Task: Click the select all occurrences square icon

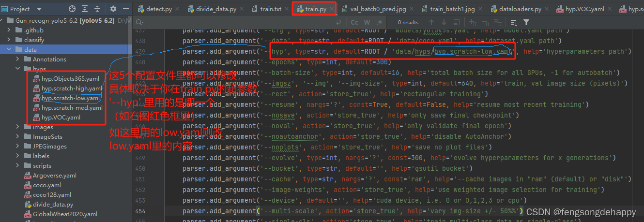Action: (x=457, y=22)
